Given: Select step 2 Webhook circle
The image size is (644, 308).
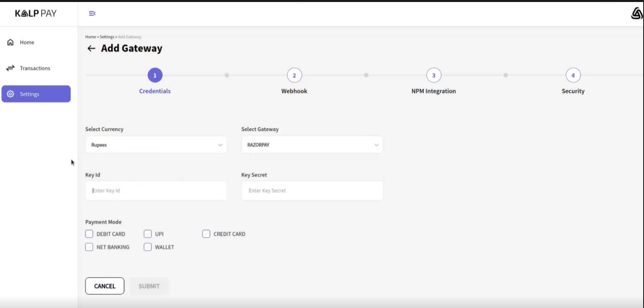Looking at the screenshot, I should pos(294,75).
